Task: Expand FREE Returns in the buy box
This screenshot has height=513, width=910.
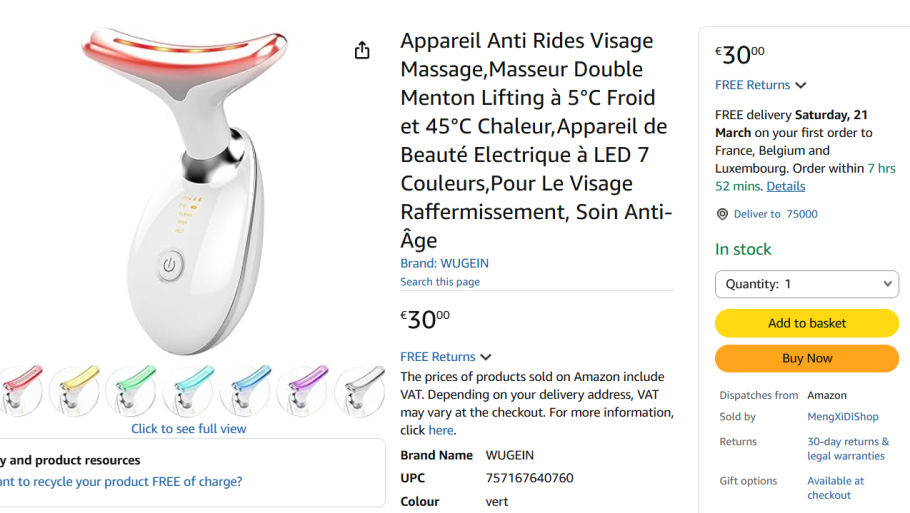Action: (761, 85)
